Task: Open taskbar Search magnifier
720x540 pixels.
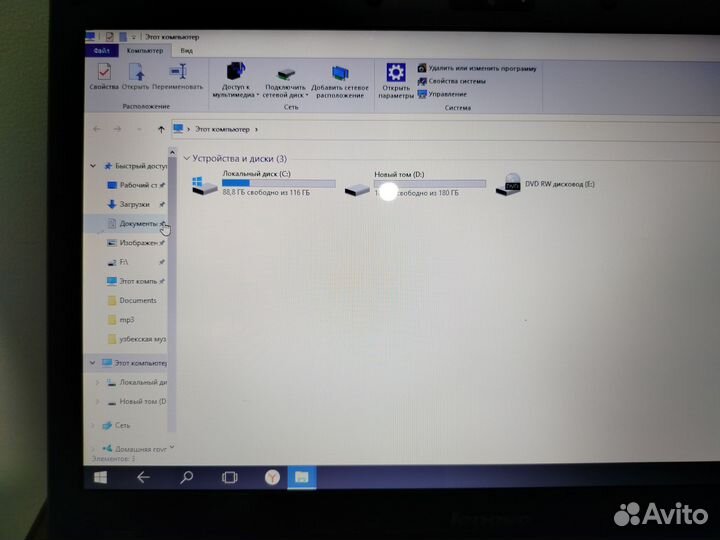Action: (186, 478)
